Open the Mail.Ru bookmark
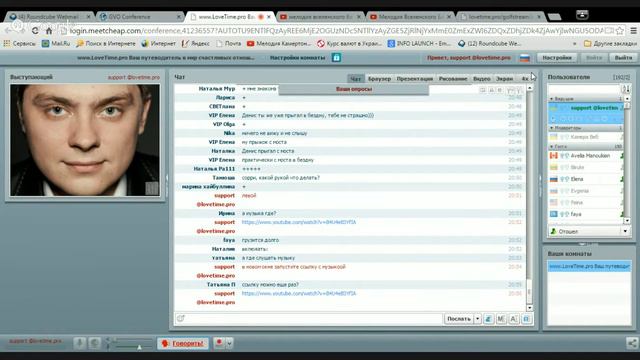 click(56, 43)
